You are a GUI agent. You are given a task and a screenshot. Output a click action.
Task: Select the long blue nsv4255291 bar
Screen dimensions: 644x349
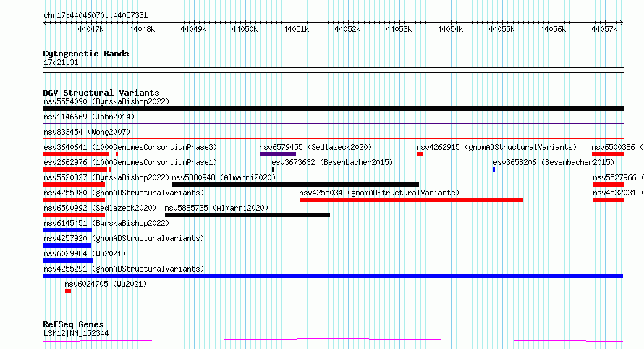point(333,276)
